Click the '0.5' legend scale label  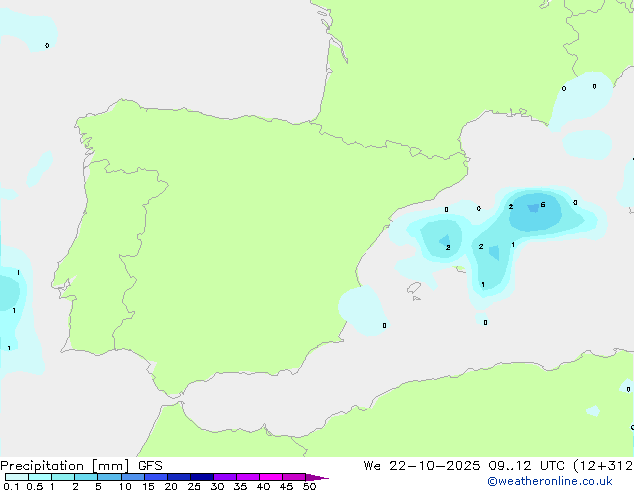point(35,486)
